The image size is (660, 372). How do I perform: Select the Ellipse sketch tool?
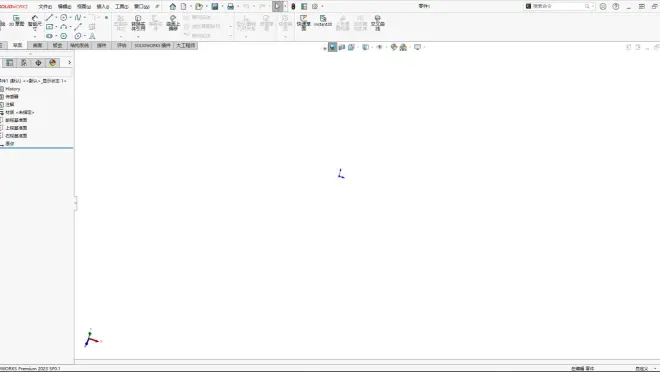tap(78, 36)
